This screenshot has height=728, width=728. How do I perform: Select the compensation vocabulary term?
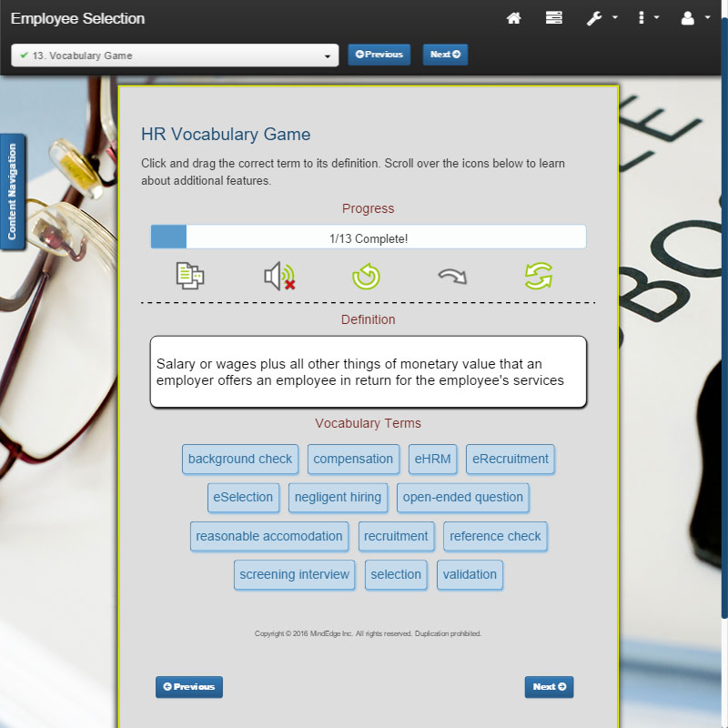[x=353, y=460]
